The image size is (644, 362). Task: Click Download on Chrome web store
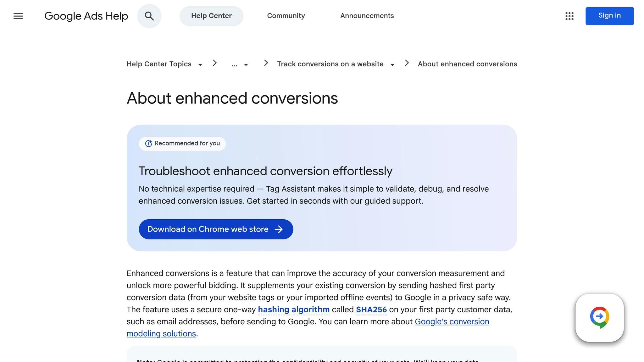coord(207,229)
